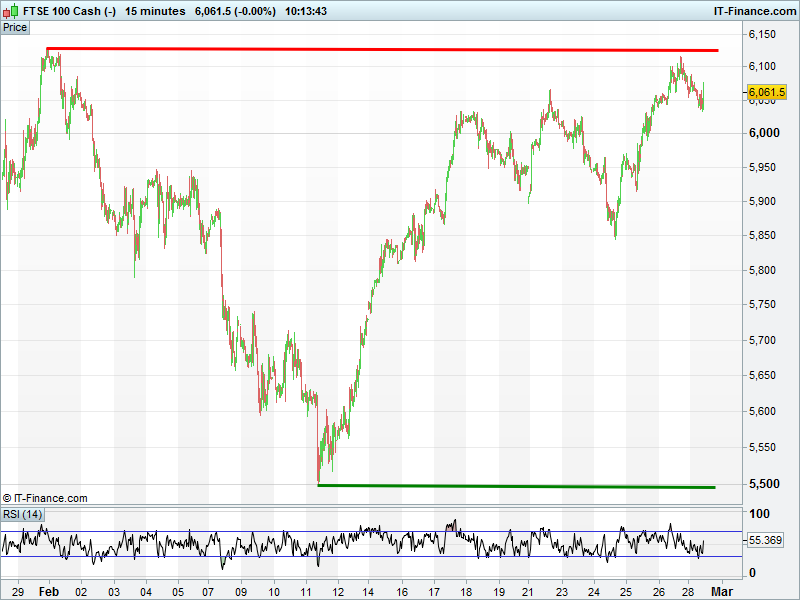Select the Price panel label
The image size is (800, 600).
15,27
